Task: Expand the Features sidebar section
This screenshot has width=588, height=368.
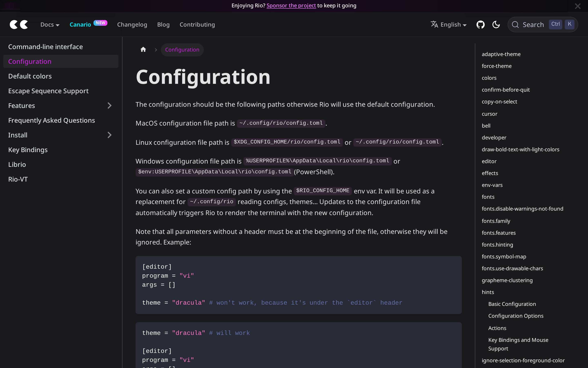Action: pyautogui.click(x=109, y=106)
